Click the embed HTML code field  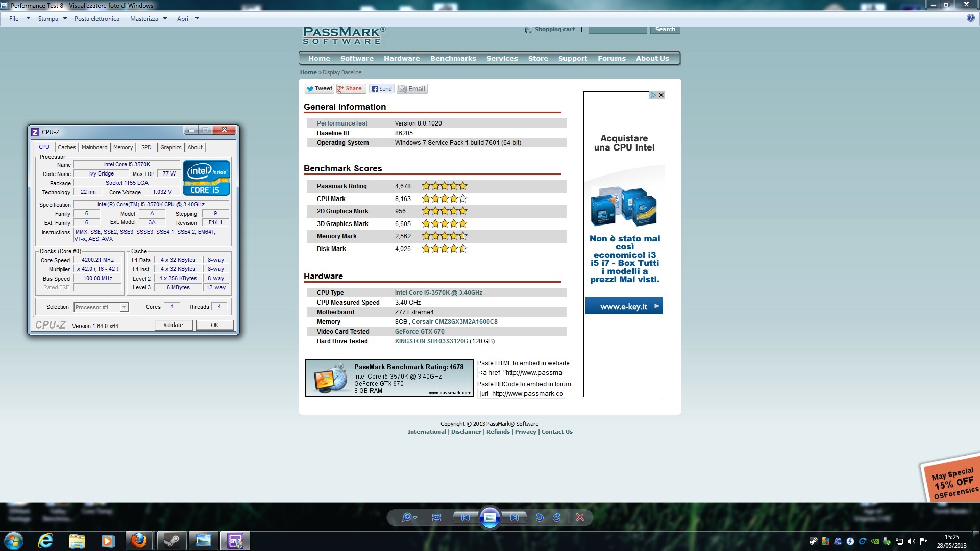521,373
